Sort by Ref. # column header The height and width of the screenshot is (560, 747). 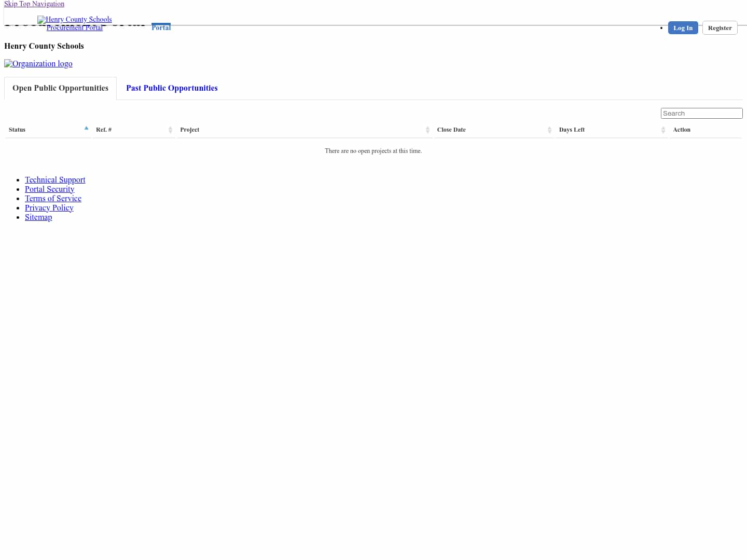click(x=134, y=130)
